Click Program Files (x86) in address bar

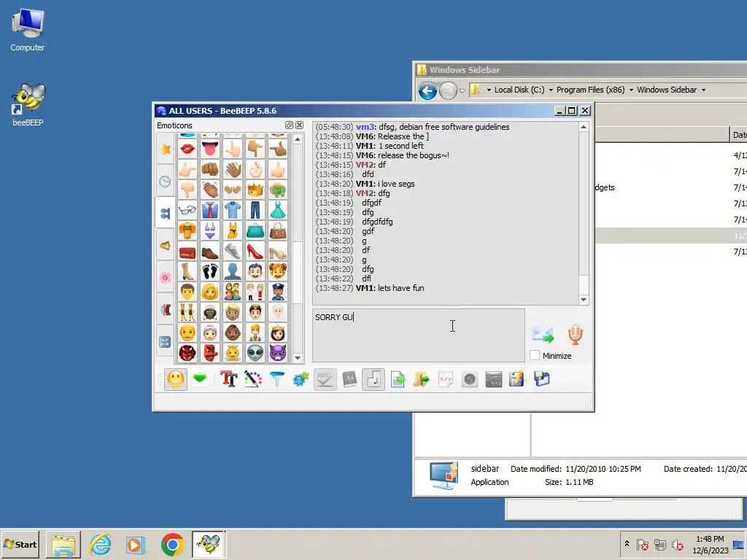pos(590,90)
